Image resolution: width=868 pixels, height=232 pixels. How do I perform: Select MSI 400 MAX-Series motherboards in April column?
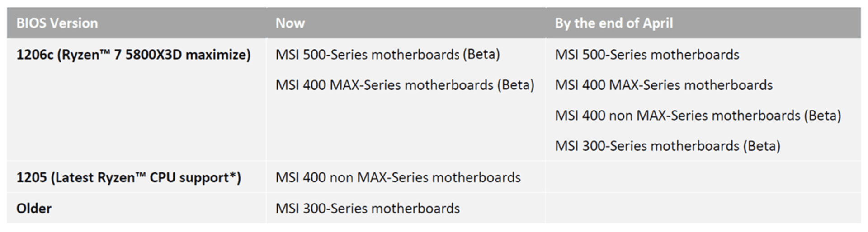664,85
